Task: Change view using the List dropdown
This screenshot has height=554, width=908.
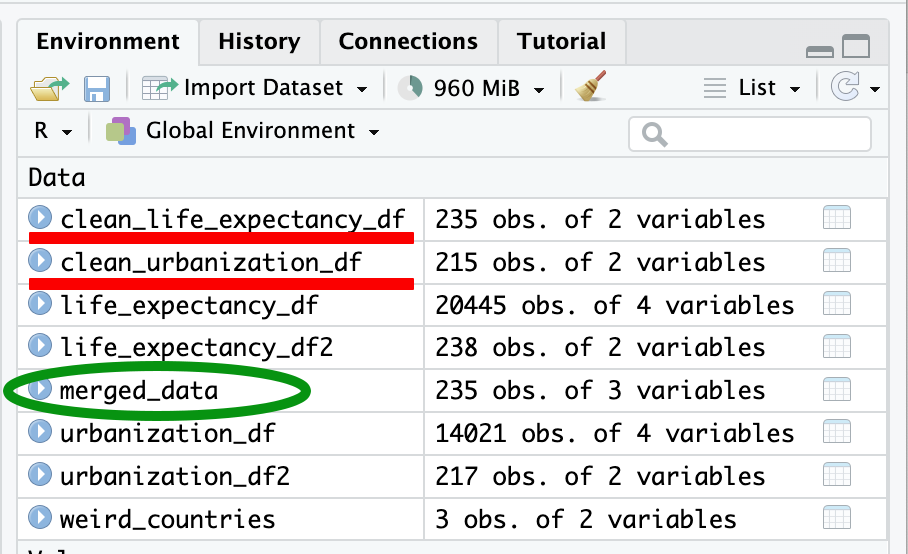Action: click(x=754, y=88)
